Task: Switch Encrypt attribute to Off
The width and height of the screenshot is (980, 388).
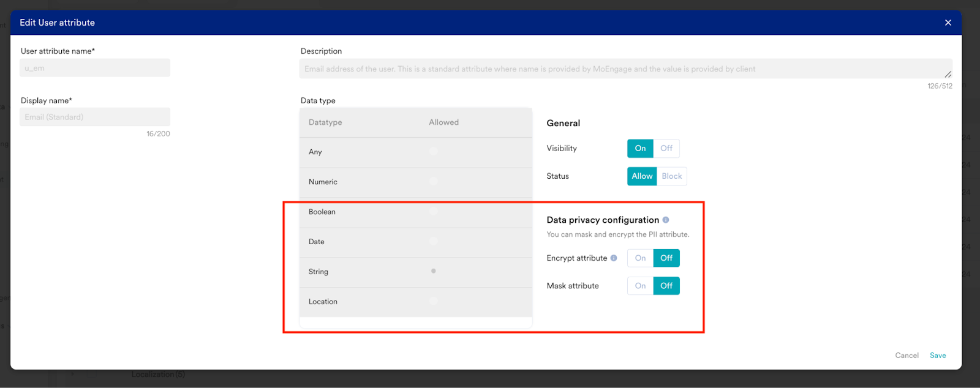Action: coord(666,258)
